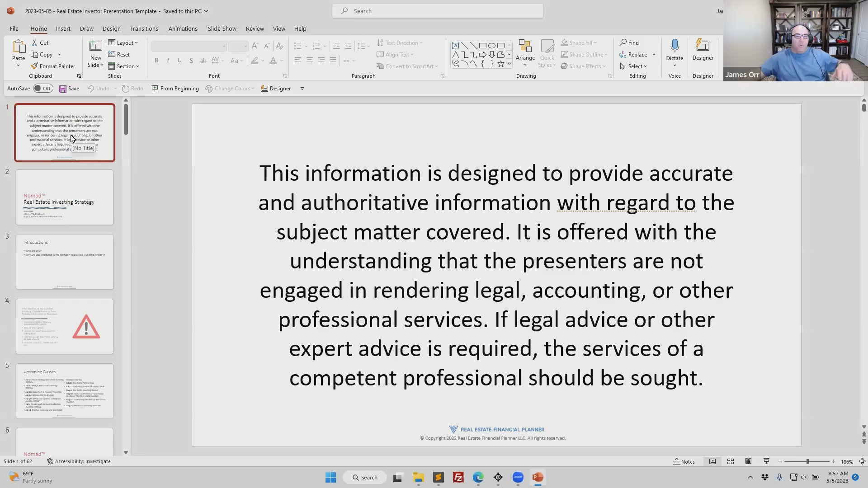The image size is (868, 488).
Task: Open the font size combo box
Action: 238,46
